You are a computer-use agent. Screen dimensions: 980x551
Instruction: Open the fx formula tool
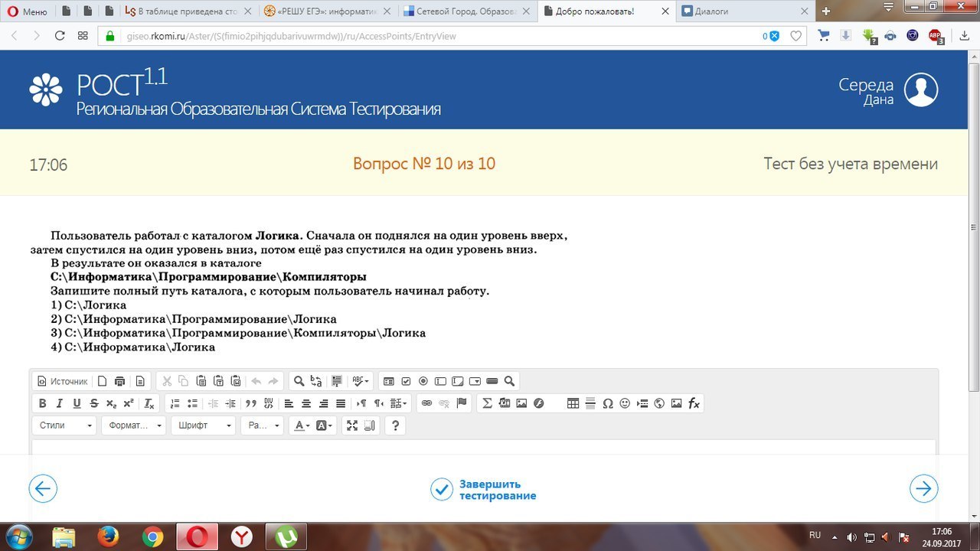point(694,403)
